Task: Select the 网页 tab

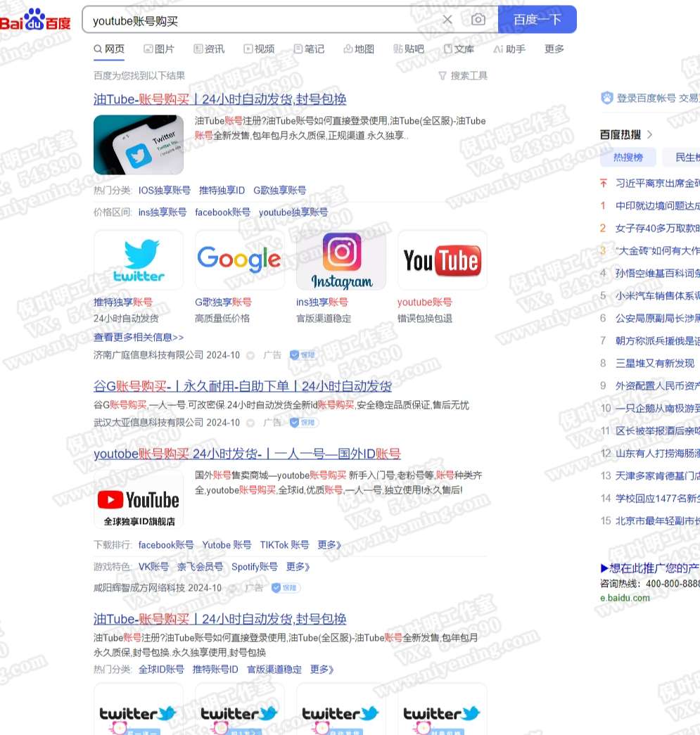Action: 109,49
